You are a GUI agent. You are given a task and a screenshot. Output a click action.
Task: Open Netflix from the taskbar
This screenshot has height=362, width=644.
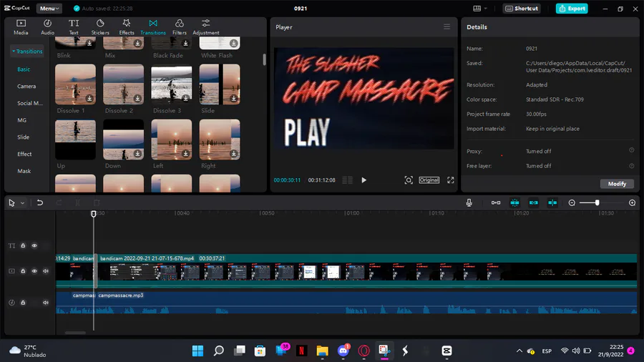301,351
